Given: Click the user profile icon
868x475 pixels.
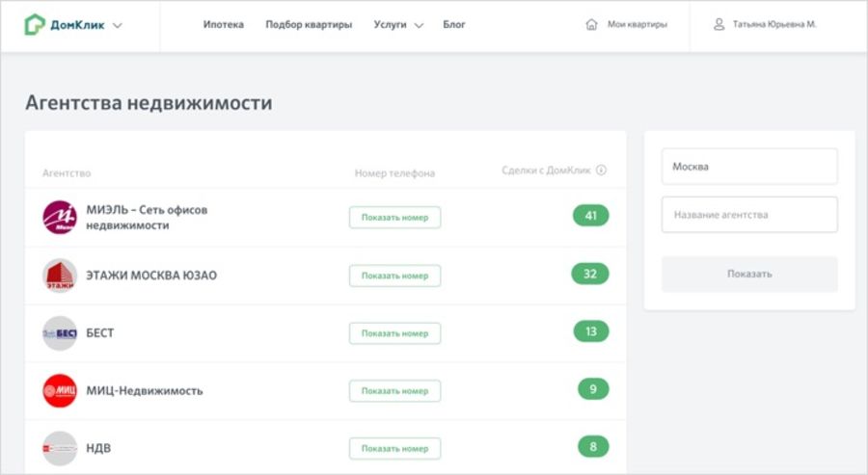Looking at the screenshot, I should click(719, 24).
